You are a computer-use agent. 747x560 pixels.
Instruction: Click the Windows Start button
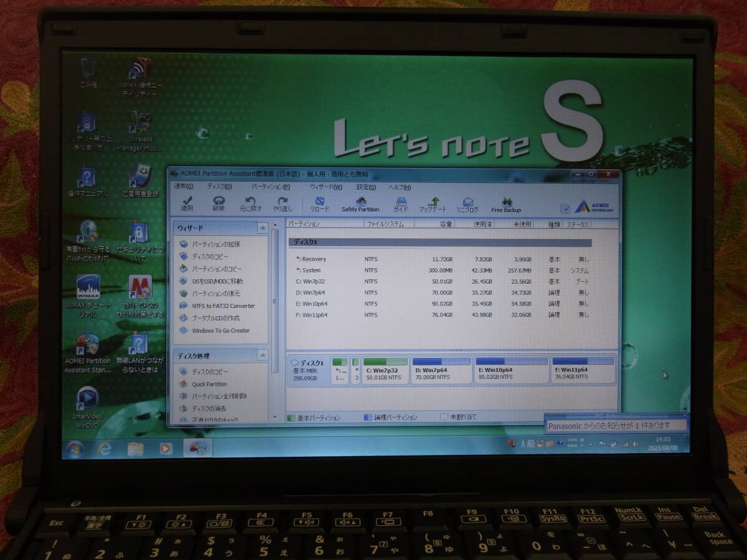click(x=75, y=449)
